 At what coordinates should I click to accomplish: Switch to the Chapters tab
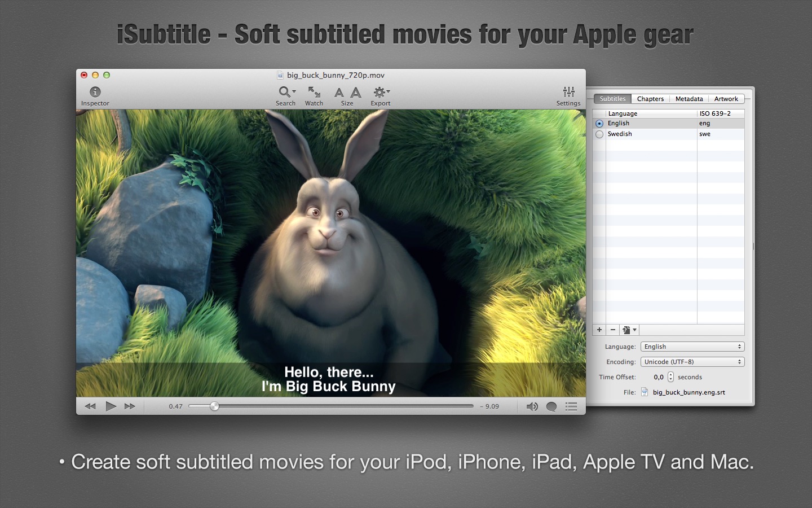click(650, 99)
